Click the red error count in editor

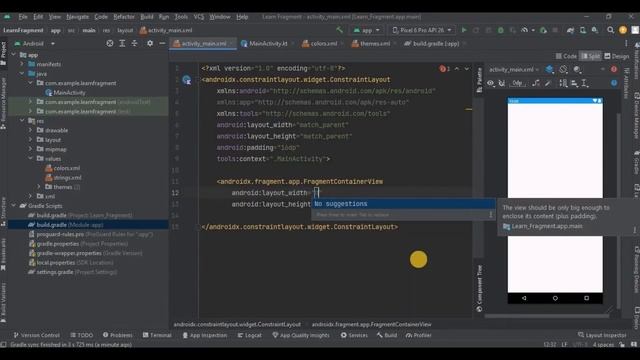(444, 69)
